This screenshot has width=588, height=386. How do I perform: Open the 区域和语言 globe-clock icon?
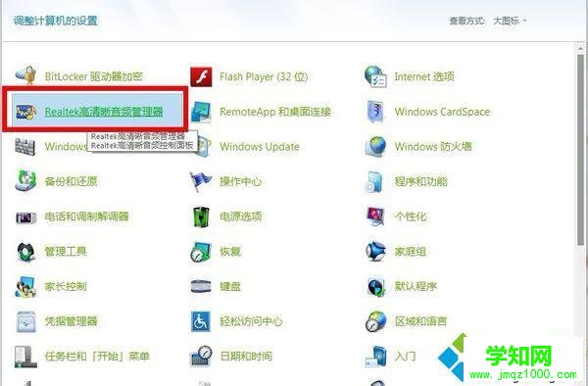pos(375,321)
